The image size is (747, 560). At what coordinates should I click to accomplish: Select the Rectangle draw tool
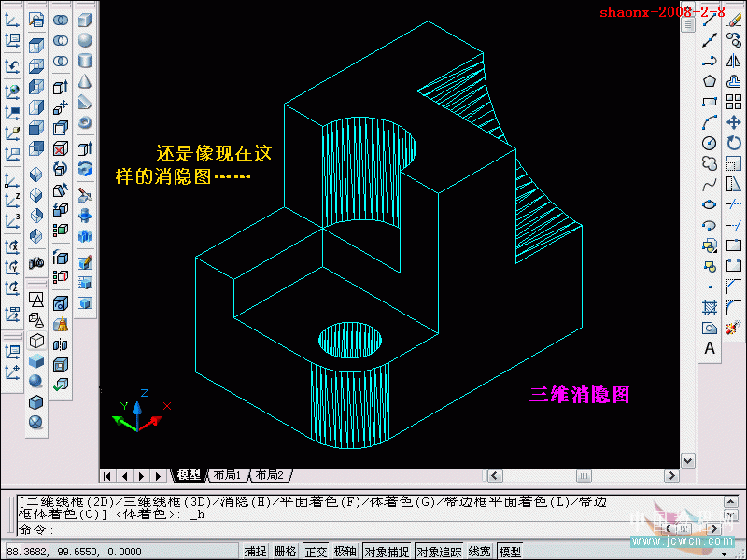710,102
